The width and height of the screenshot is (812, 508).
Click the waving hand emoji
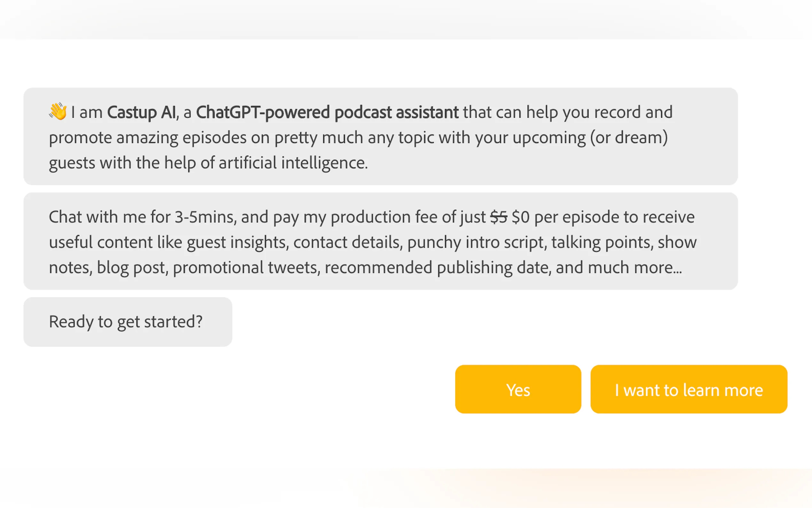point(58,112)
